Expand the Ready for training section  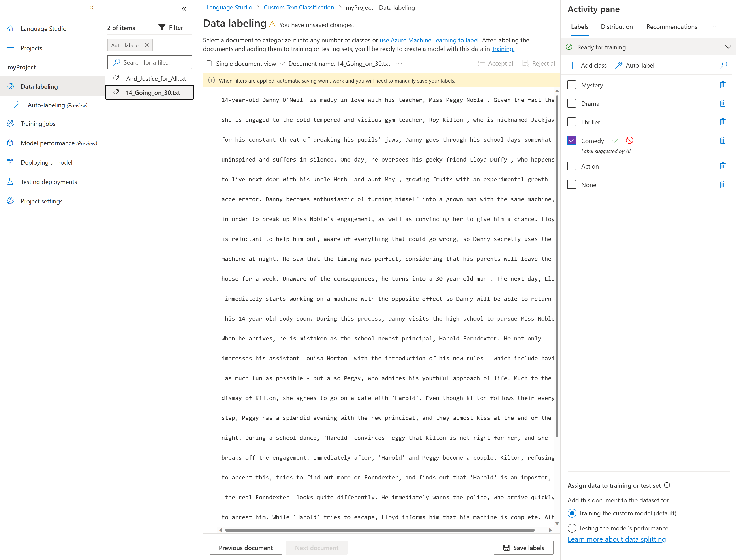click(728, 47)
